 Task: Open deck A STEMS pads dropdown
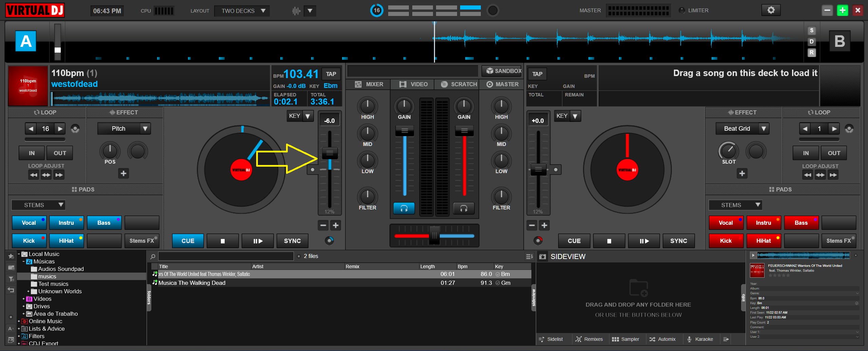(x=38, y=205)
